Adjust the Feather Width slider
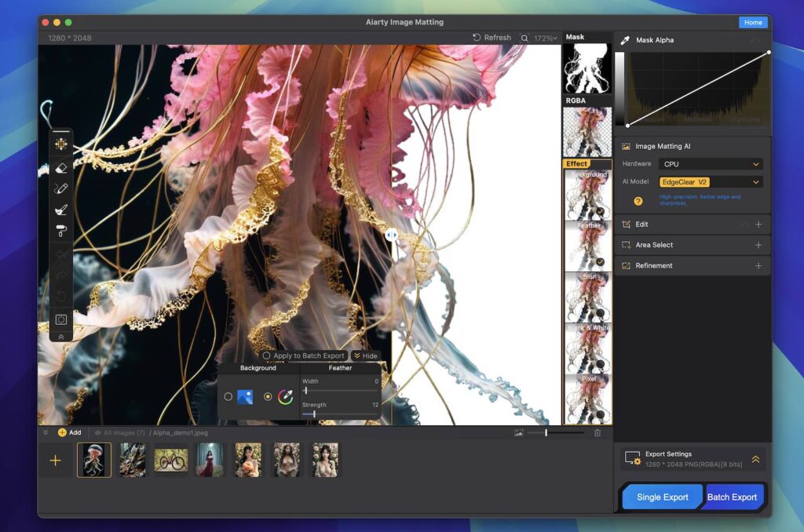804x532 pixels. click(x=340, y=391)
